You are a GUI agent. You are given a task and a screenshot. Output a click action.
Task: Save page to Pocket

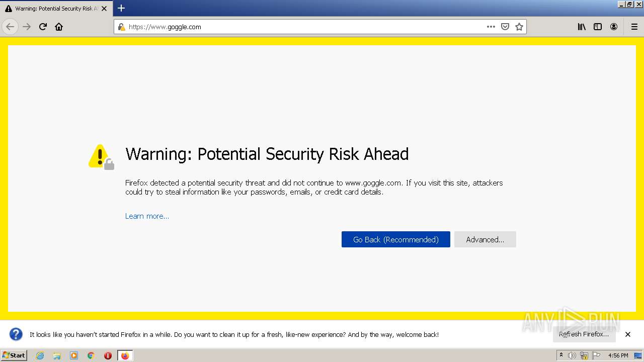click(x=505, y=27)
